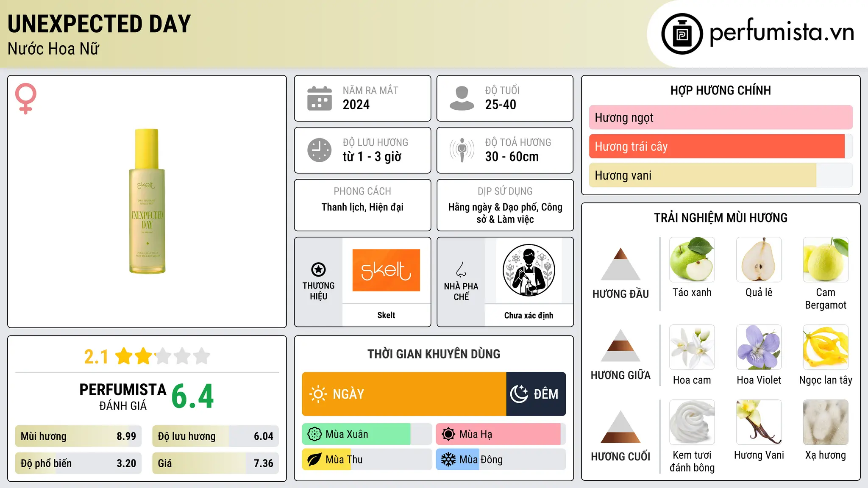Click the Giá 7.36 score bar

[x=216, y=463]
